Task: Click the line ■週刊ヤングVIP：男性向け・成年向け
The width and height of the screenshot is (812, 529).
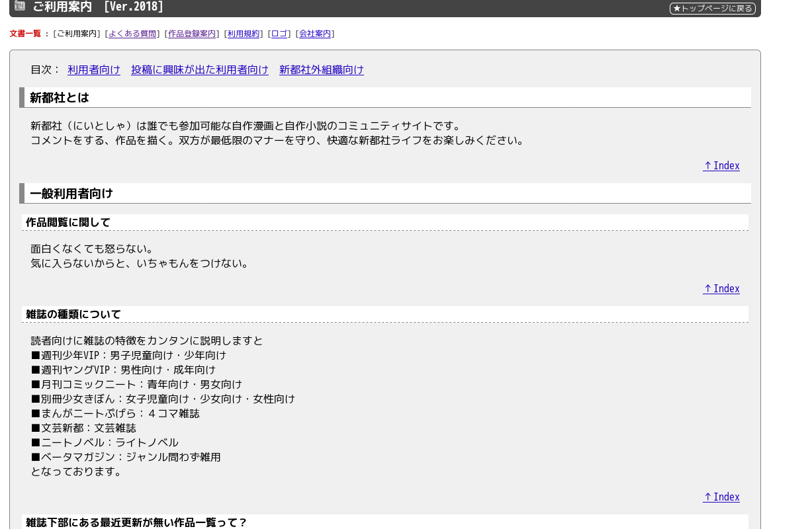Action: pos(123,370)
